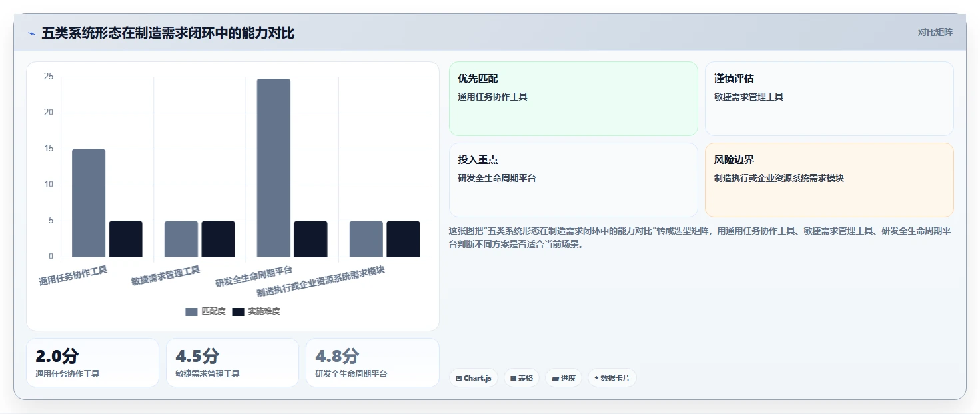980x414 pixels.
Task: Open the 优先匹配 matrix card
Action: coord(574,99)
